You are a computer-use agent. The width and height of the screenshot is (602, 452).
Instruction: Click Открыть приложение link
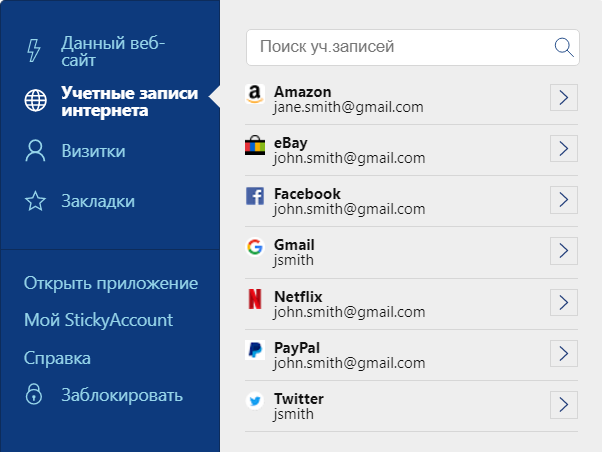(x=111, y=283)
